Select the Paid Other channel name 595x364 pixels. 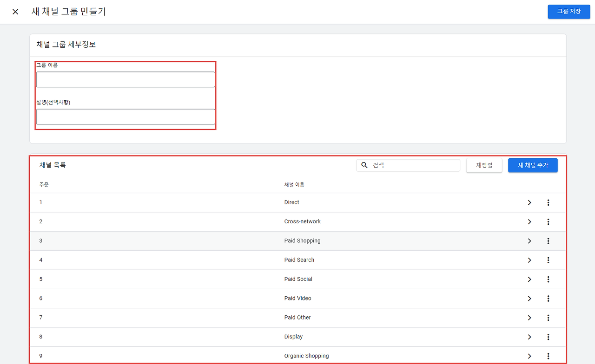(x=297, y=318)
